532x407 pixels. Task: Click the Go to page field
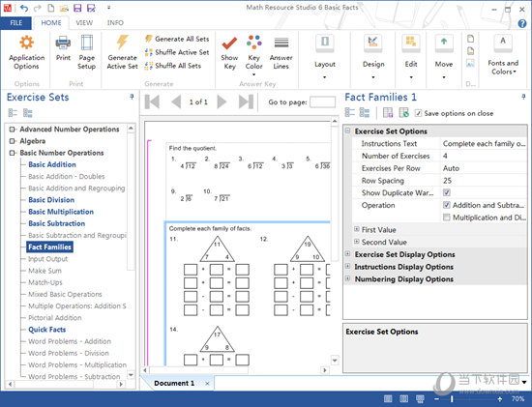tap(323, 102)
